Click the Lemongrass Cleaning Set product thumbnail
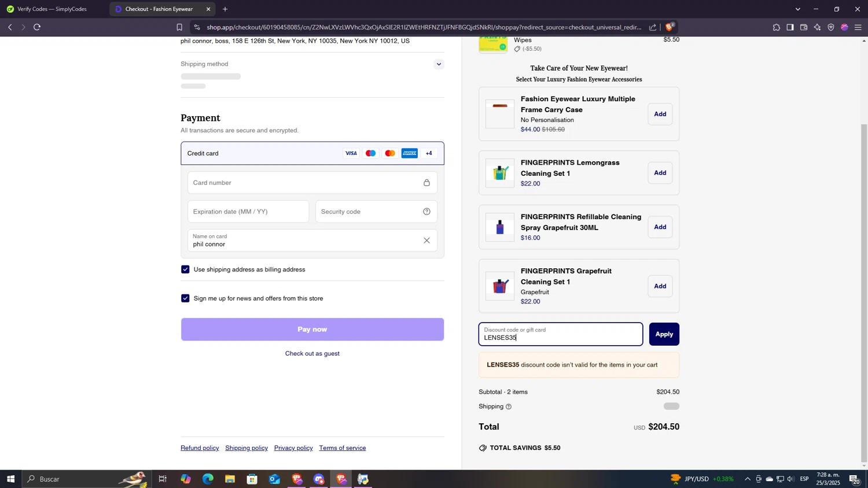Image resolution: width=868 pixels, height=488 pixels. (x=500, y=173)
